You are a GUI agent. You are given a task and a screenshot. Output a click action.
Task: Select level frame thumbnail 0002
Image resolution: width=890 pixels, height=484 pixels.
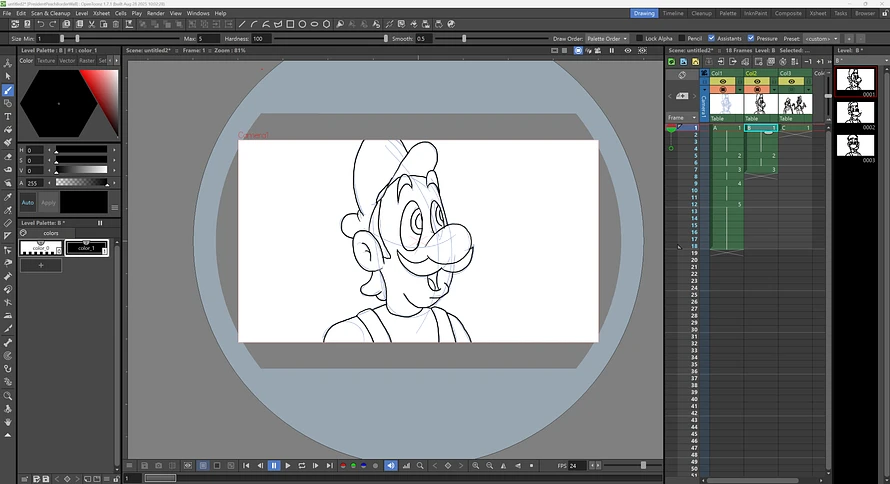point(855,113)
